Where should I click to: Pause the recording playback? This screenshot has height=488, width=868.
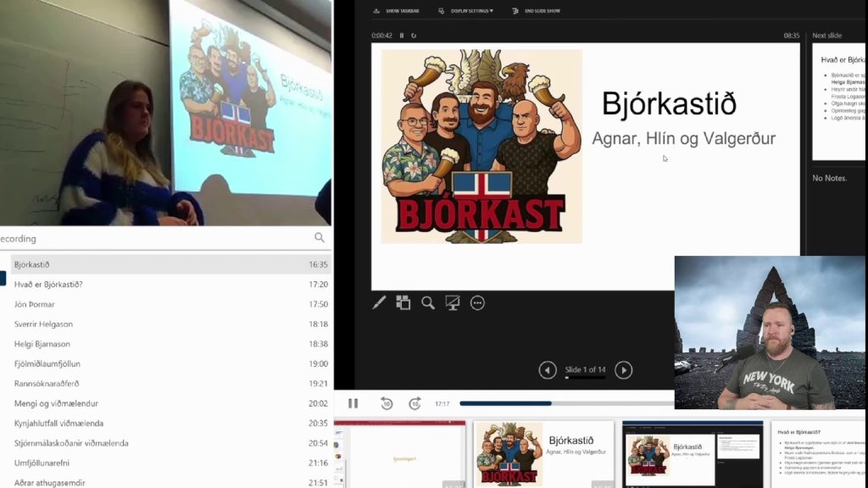pos(353,403)
